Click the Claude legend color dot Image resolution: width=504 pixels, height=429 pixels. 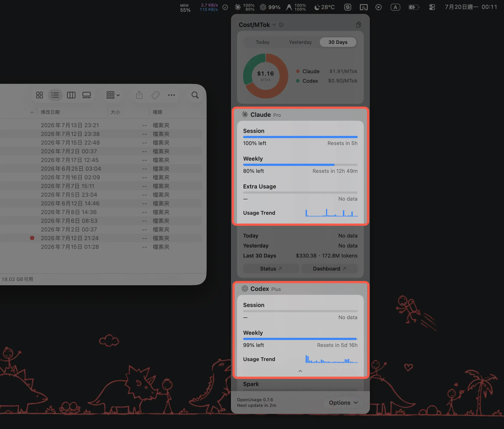tap(298, 71)
